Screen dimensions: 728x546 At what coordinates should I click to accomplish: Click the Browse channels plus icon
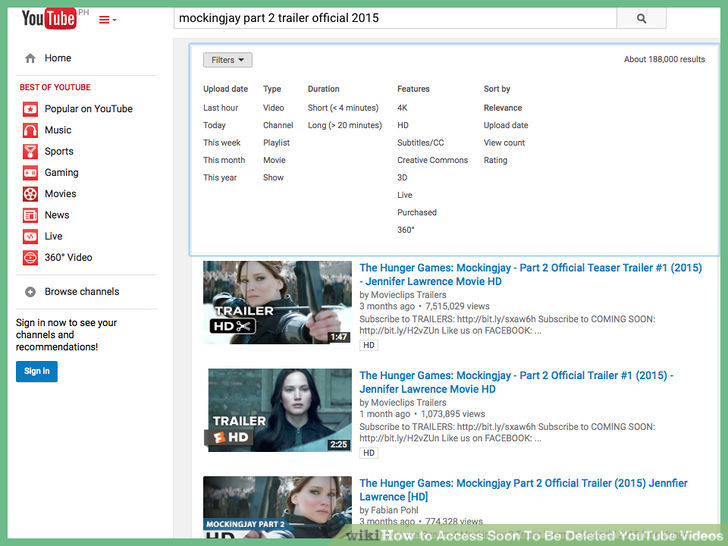tap(30, 292)
